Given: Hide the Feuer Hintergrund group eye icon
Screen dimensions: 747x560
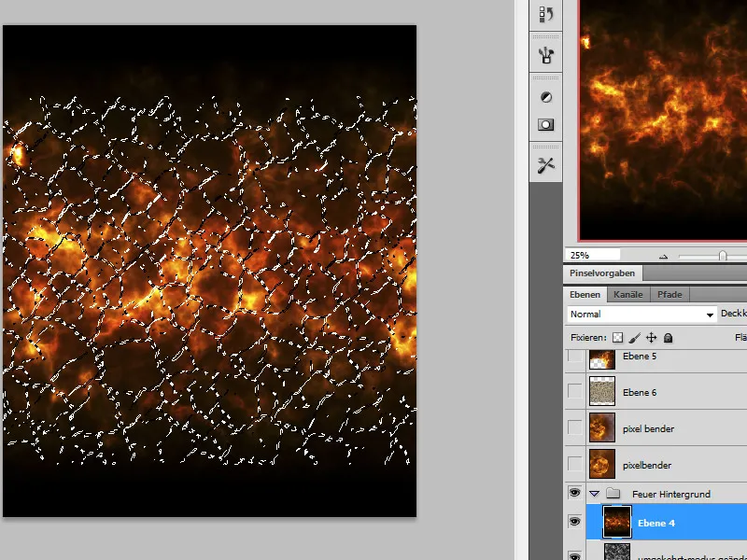Looking at the screenshot, I should pos(574,493).
